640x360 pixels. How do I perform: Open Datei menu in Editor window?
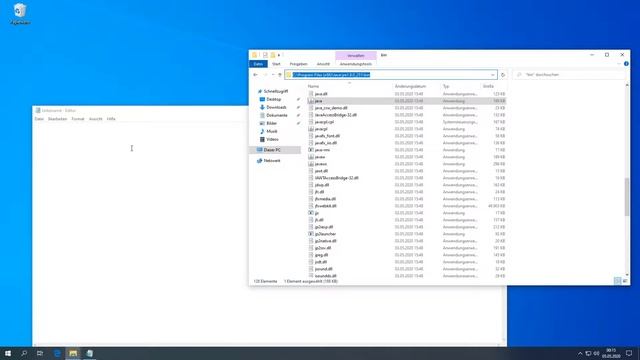point(39,119)
